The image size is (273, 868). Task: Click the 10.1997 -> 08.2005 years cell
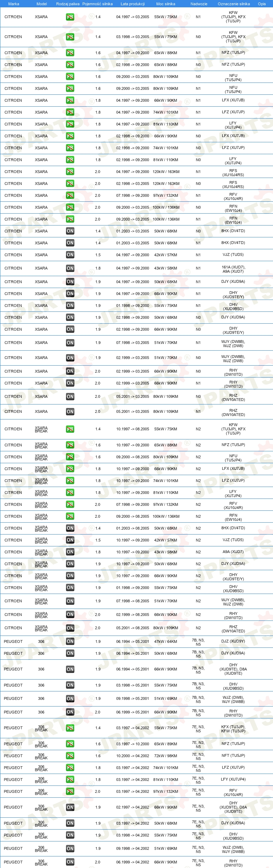click(x=133, y=429)
